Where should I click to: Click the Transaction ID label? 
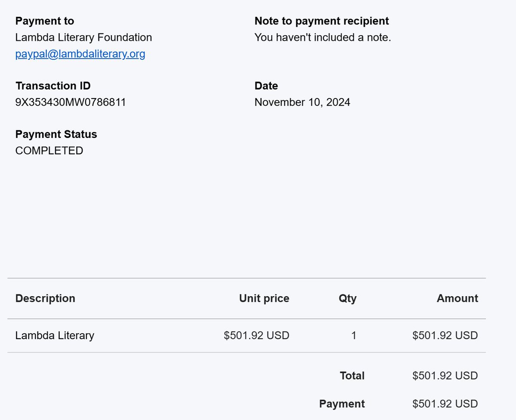(53, 86)
